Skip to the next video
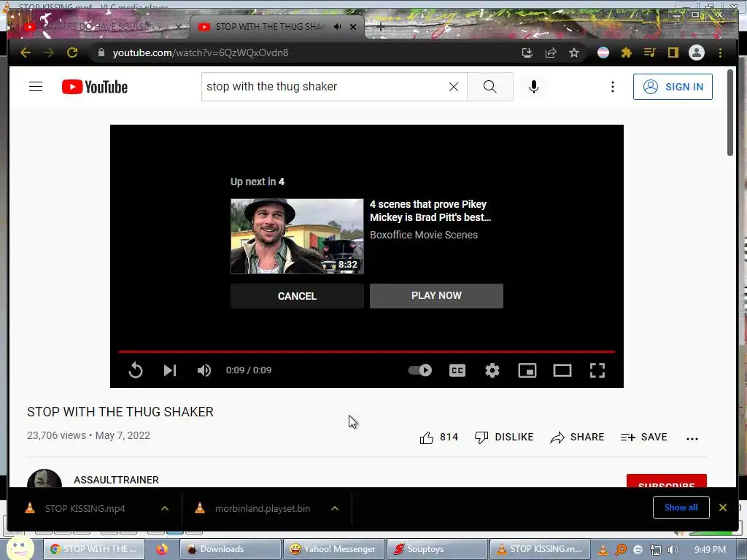747x560 pixels. [169, 370]
